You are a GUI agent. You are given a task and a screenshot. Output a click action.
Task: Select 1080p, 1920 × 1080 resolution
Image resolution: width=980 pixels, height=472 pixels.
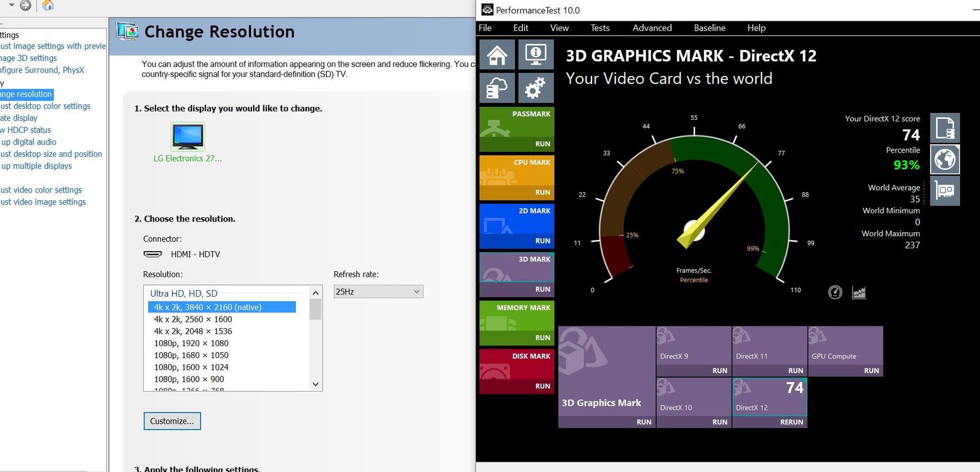tap(191, 343)
